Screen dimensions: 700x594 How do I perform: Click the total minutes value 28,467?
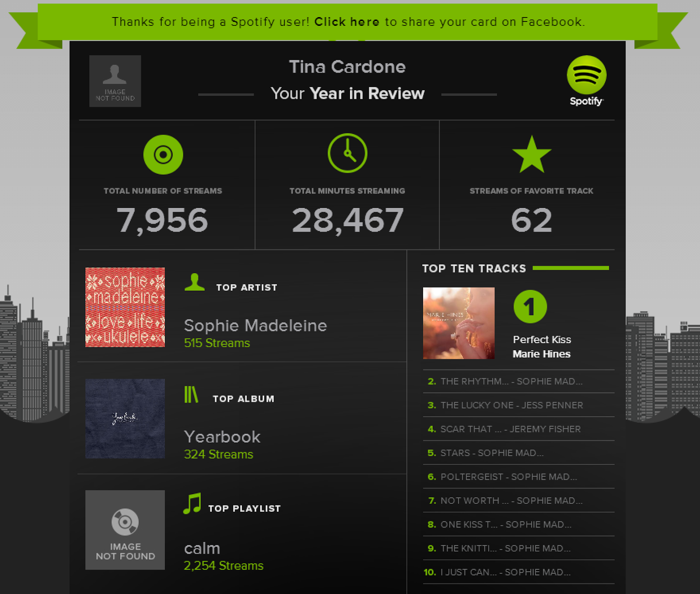click(x=347, y=220)
